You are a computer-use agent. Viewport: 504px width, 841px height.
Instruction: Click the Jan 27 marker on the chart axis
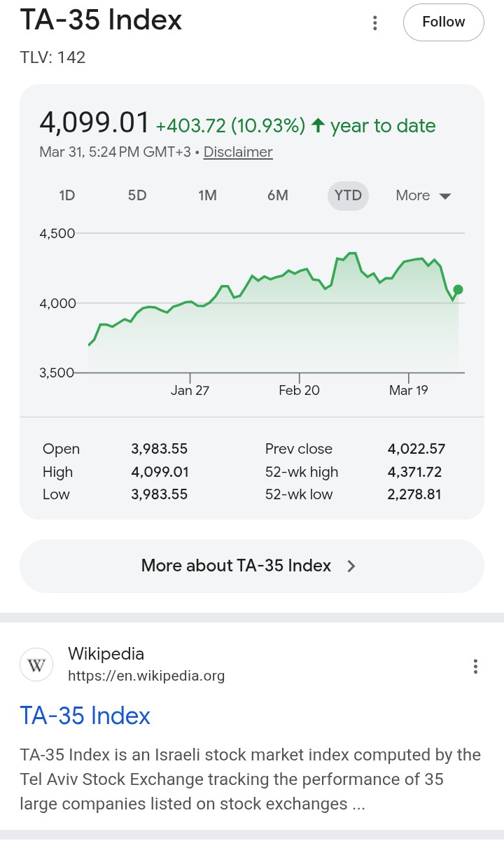tap(190, 390)
